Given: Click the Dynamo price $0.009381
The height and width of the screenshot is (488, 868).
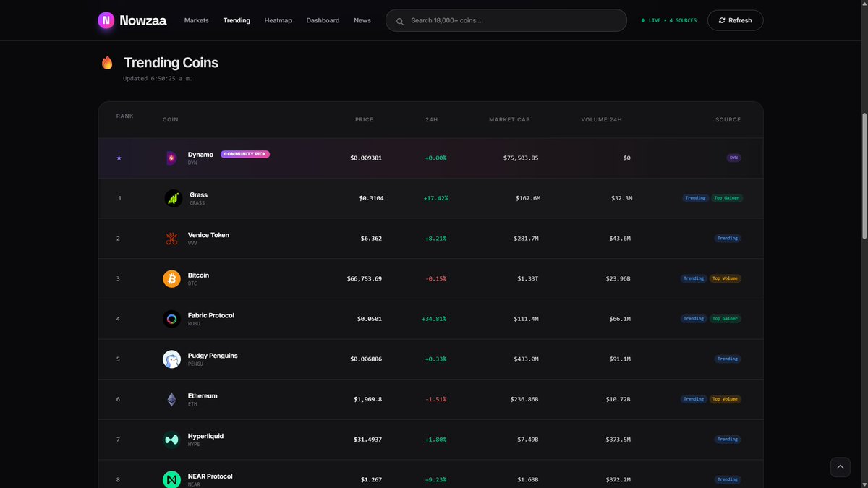Looking at the screenshot, I should [x=366, y=158].
